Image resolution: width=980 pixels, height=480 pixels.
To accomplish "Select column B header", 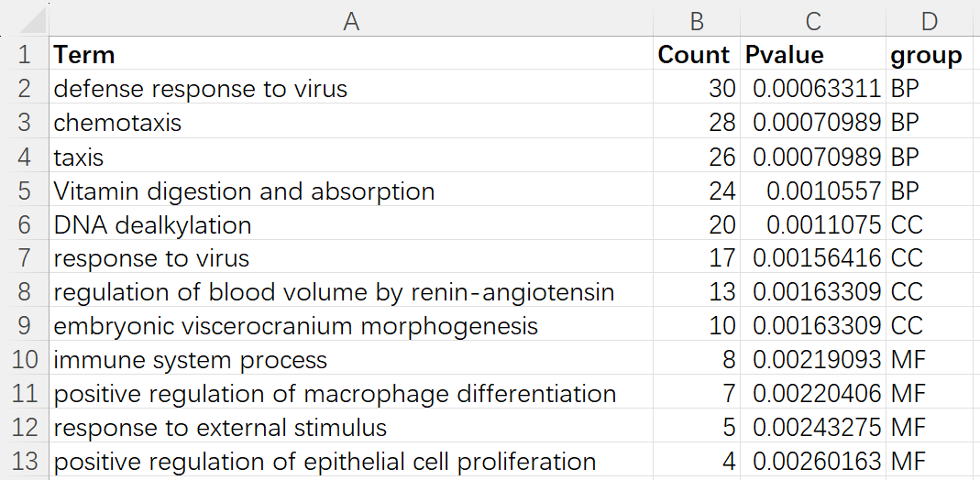I will tap(696, 20).
